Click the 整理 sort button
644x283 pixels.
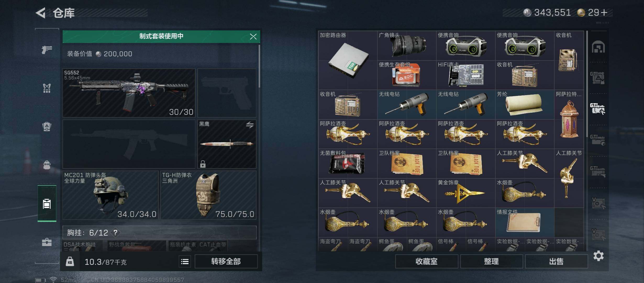[x=491, y=261]
